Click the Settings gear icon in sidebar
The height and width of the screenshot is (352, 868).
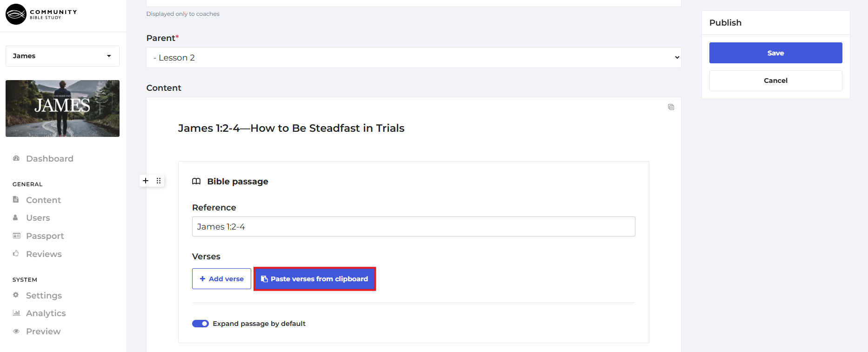point(16,295)
